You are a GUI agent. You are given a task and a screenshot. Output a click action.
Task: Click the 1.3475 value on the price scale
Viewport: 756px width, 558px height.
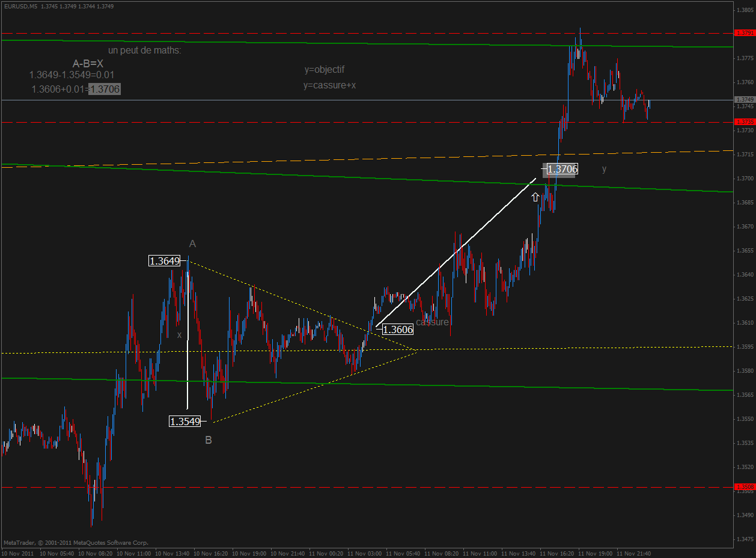tap(745, 539)
